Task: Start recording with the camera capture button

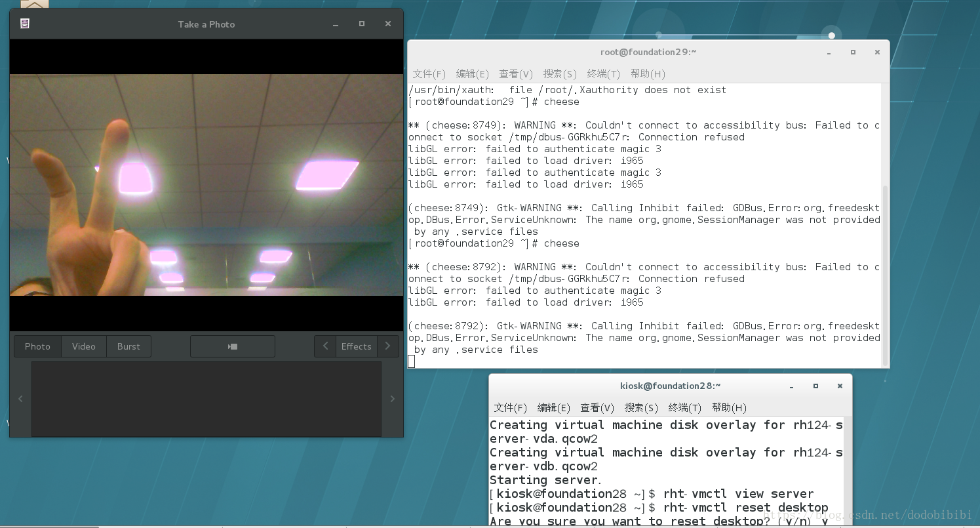Action: coord(233,346)
